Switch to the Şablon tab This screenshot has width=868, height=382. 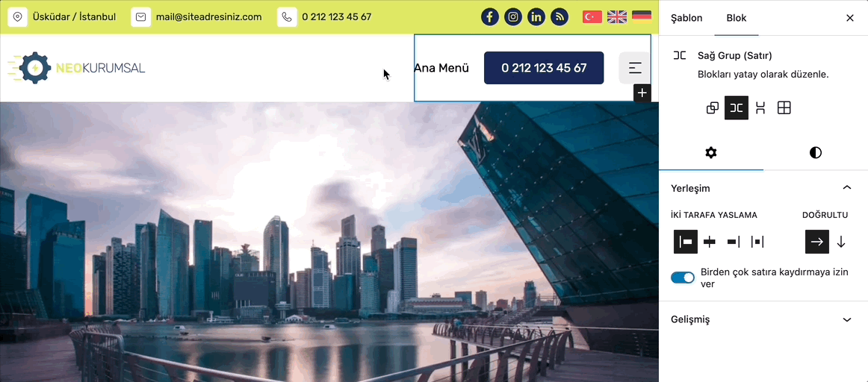686,18
